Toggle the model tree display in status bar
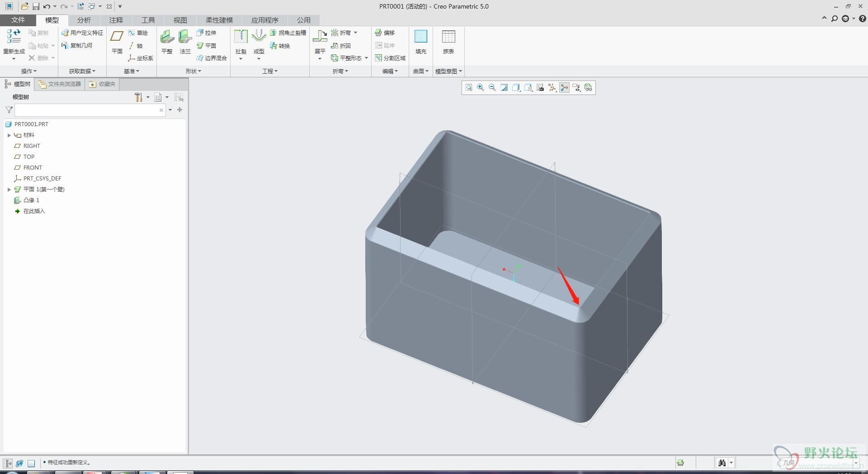Image resolution: width=868 pixels, height=474 pixels. tap(8, 463)
